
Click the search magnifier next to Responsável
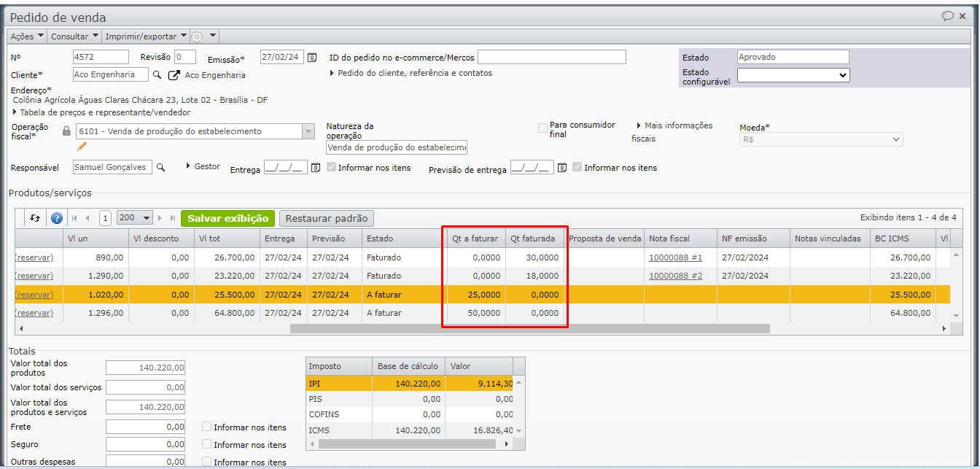161,167
